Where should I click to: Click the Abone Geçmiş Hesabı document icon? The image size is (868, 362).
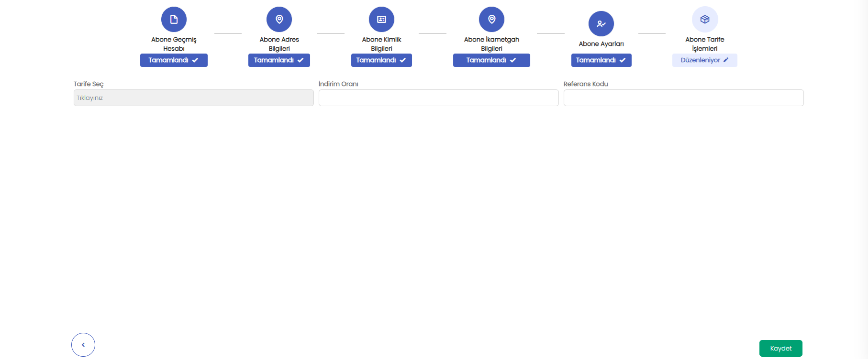click(x=174, y=20)
